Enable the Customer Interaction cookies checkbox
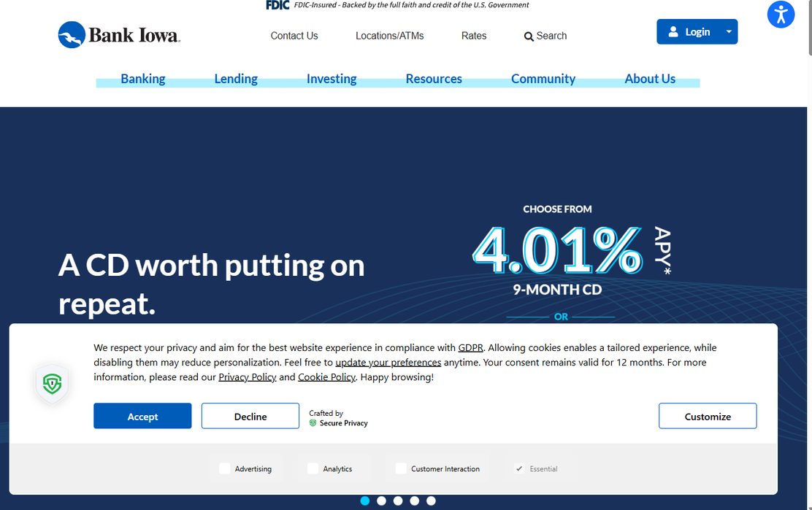 tap(400, 468)
